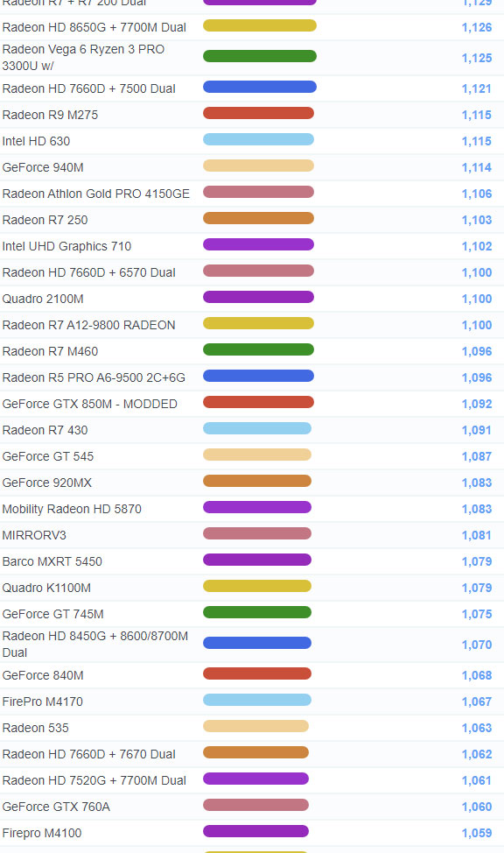
Task: Open the Intel HD 630 entry
Action: 36,141
